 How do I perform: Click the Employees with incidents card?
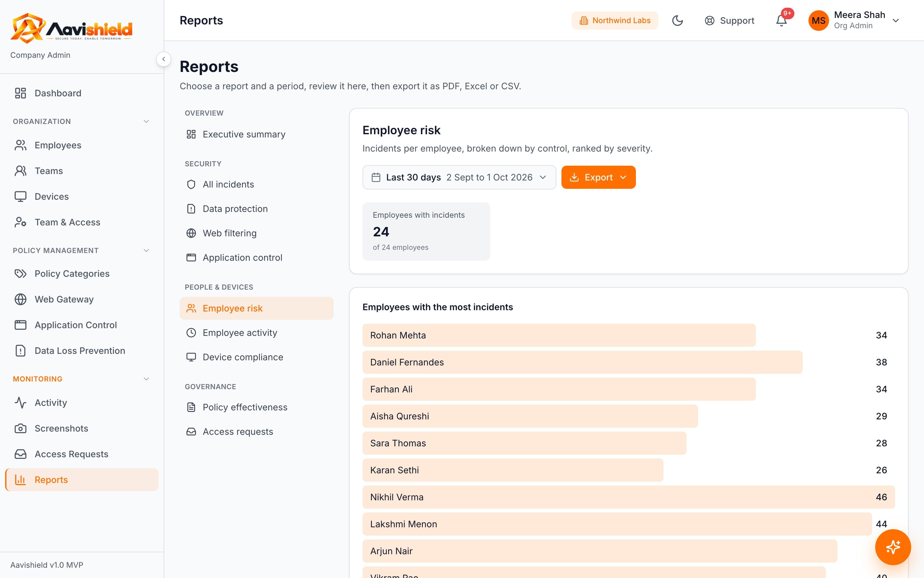(x=426, y=231)
